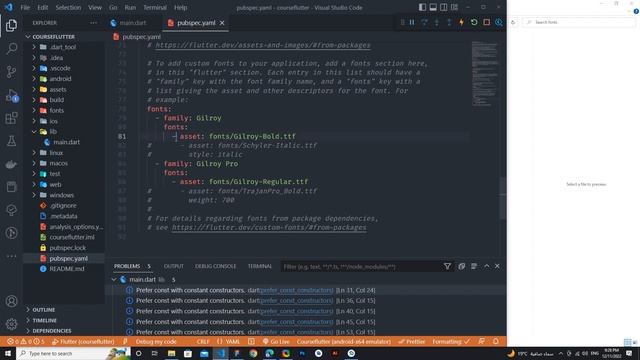Click notifications bell in status bar

click(496, 341)
